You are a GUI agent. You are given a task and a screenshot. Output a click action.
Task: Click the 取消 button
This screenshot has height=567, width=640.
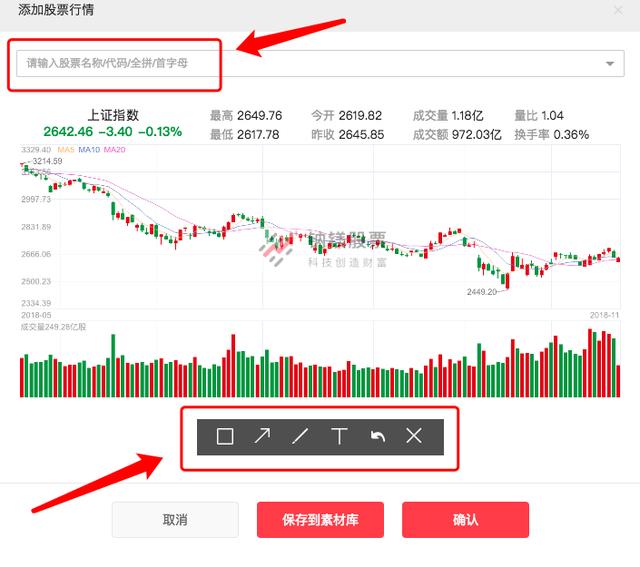175,520
